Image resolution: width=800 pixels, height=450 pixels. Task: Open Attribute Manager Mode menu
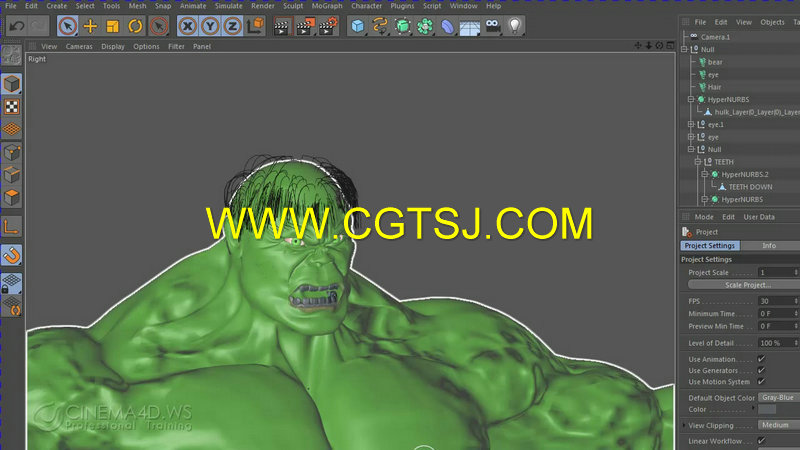click(704, 217)
